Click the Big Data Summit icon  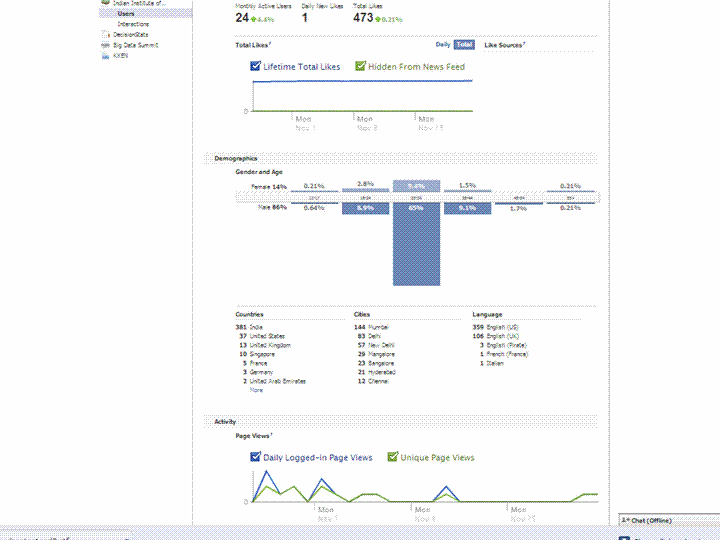[x=105, y=45]
